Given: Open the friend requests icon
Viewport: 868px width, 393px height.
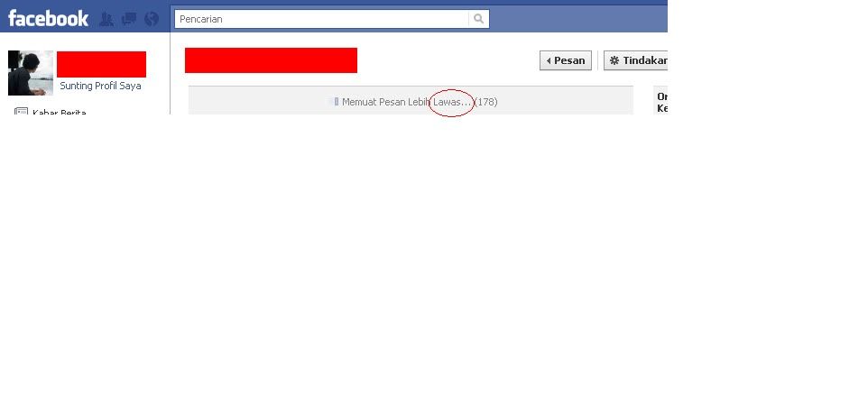Looking at the screenshot, I should [106, 19].
